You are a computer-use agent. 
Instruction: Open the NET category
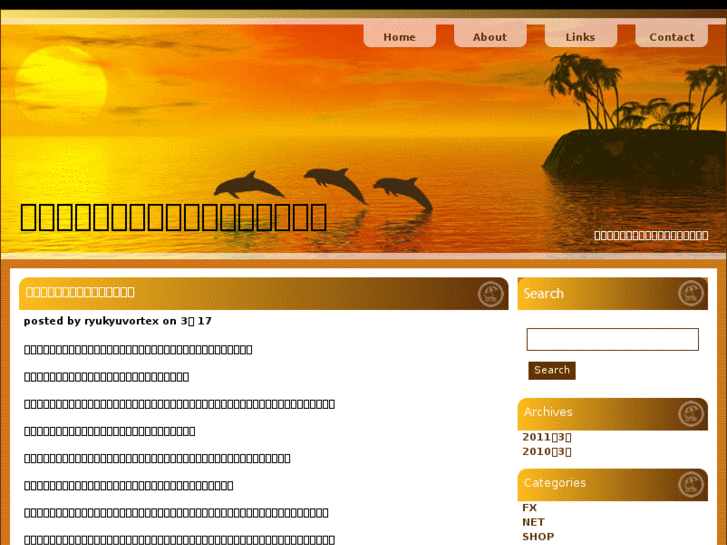point(533,522)
